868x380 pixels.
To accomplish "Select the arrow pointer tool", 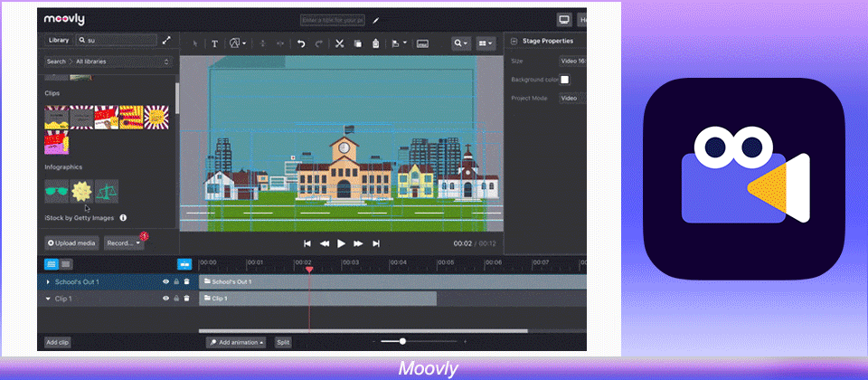I will [195, 43].
